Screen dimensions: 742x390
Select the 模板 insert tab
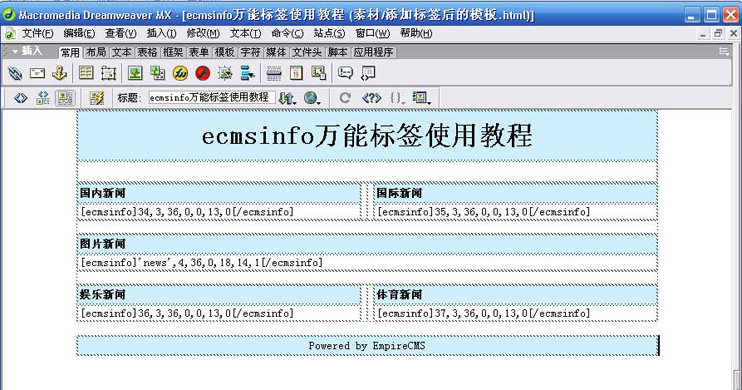pos(224,52)
